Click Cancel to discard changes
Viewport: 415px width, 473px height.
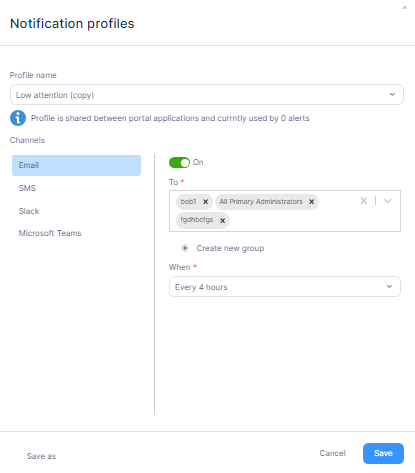(332, 453)
